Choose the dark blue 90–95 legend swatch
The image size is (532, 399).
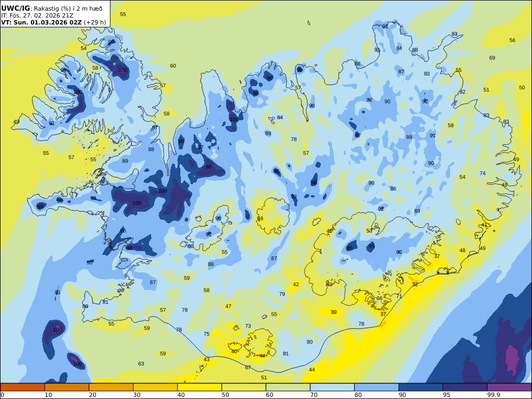[421, 387]
